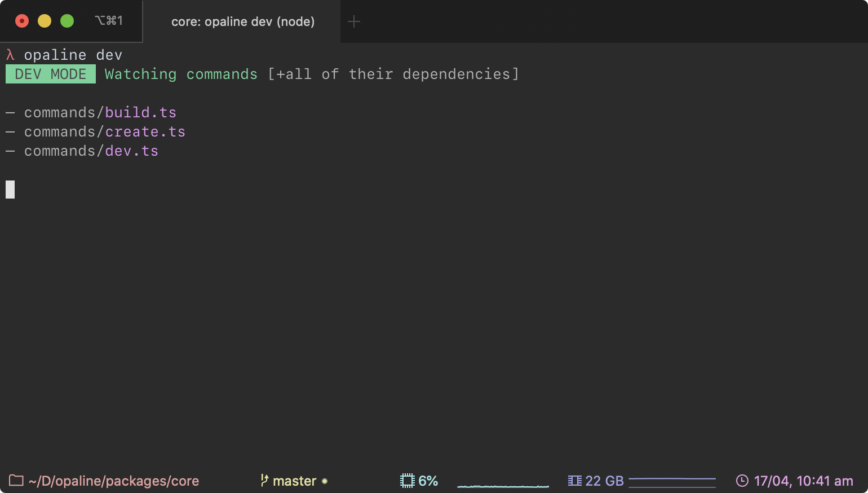The width and height of the screenshot is (868, 493).
Task: Click the ~/D/opaline/packages/core path
Action: [114, 481]
